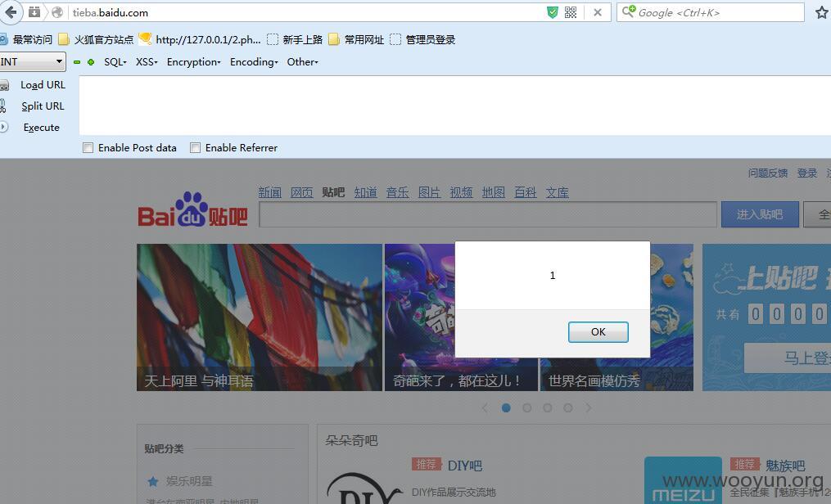Open the Encryption dropdown menu
This screenshot has height=504, width=831.
[193, 62]
